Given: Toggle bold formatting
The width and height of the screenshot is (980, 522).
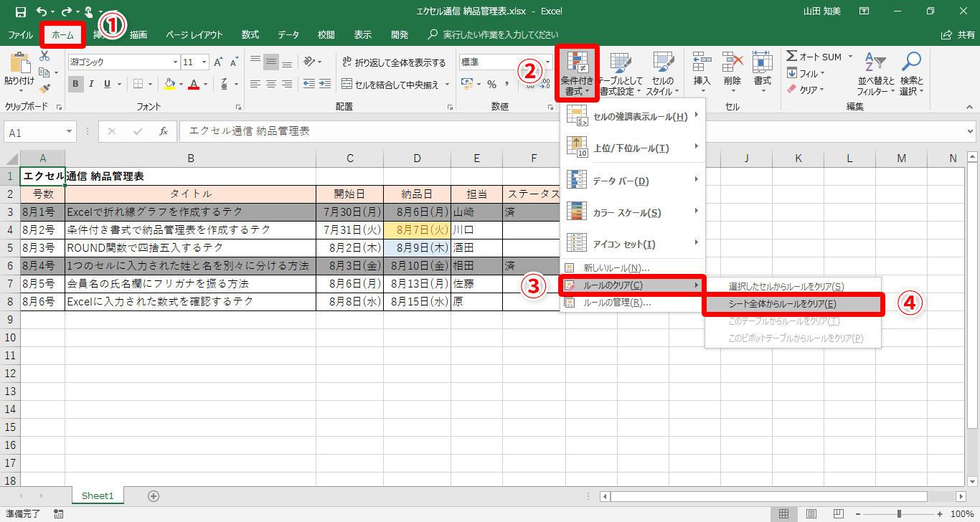Looking at the screenshot, I should [x=76, y=84].
